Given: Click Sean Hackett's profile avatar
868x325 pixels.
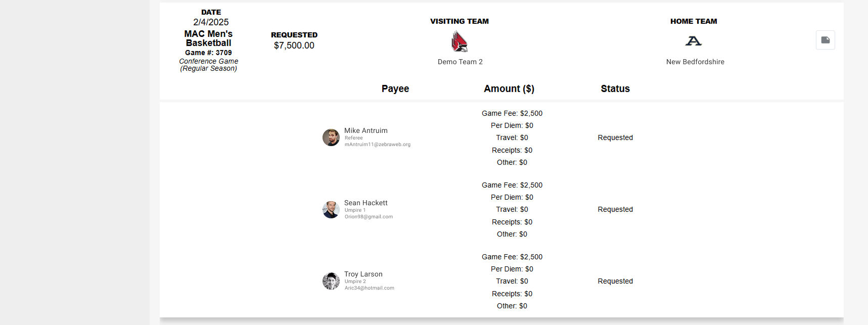Looking at the screenshot, I should tap(331, 210).
